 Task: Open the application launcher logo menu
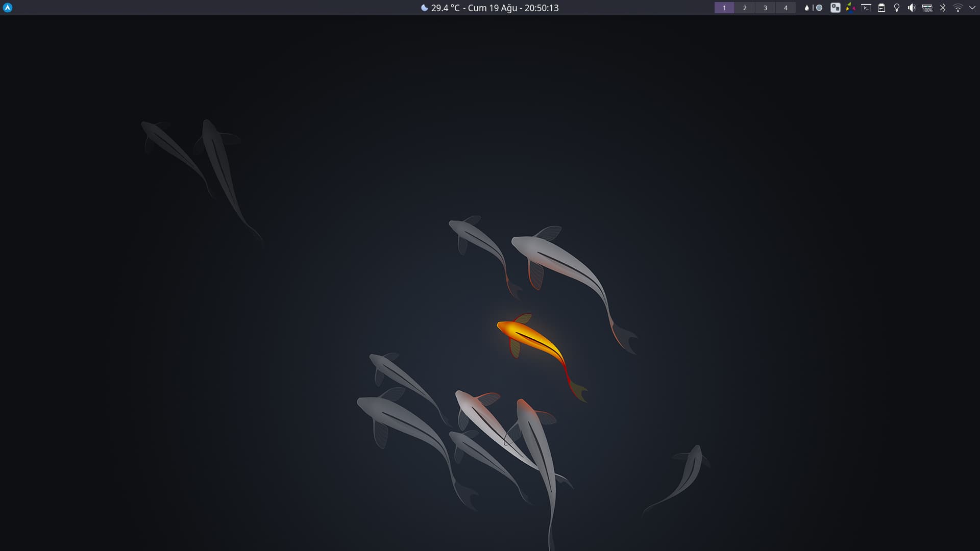point(8,8)
